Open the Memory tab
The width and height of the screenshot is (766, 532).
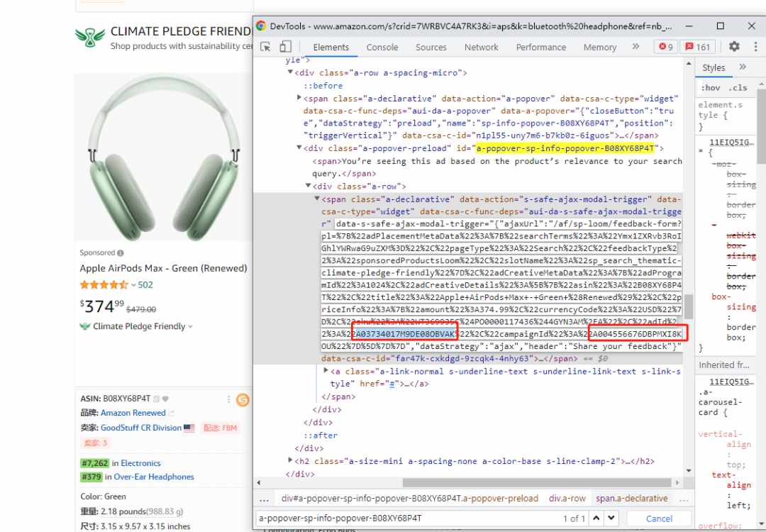[600, 47]
